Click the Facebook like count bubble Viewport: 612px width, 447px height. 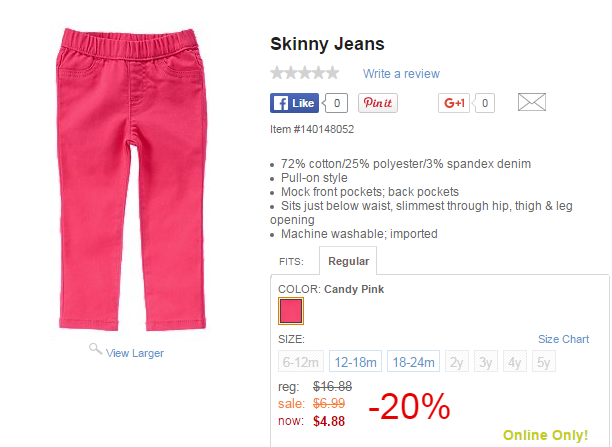pyautogui.click(x=336, y=103)
